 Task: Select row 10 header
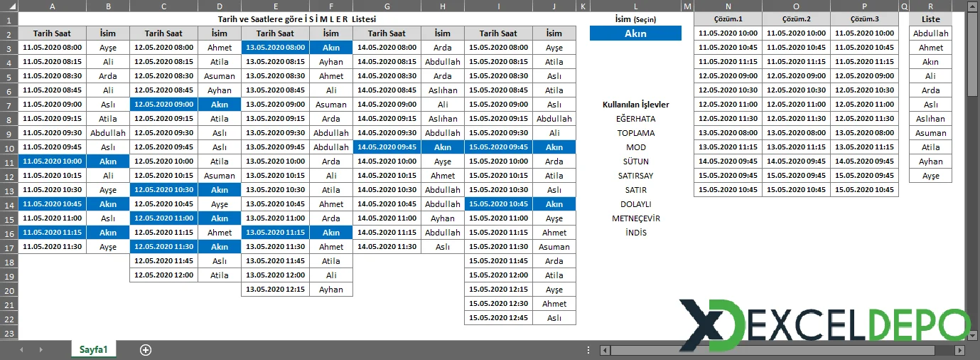[x=9, y=147]
